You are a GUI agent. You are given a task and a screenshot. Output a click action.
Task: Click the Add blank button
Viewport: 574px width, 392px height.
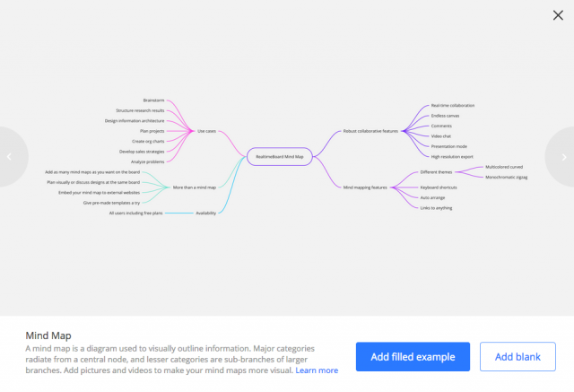(517, 356)
